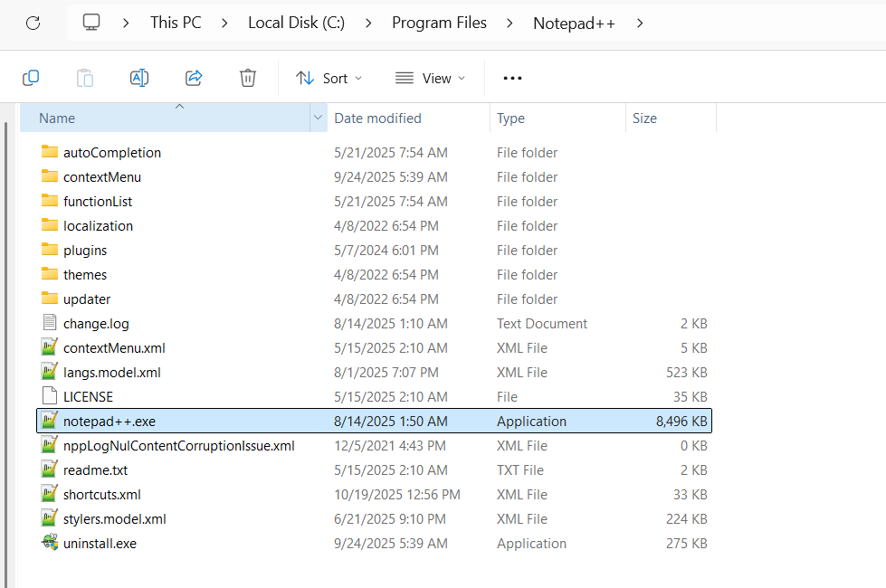Click the Copy icon in toolbar
Image resolution: width=886 pixels, height=588 pixels.
pos(31,78)
